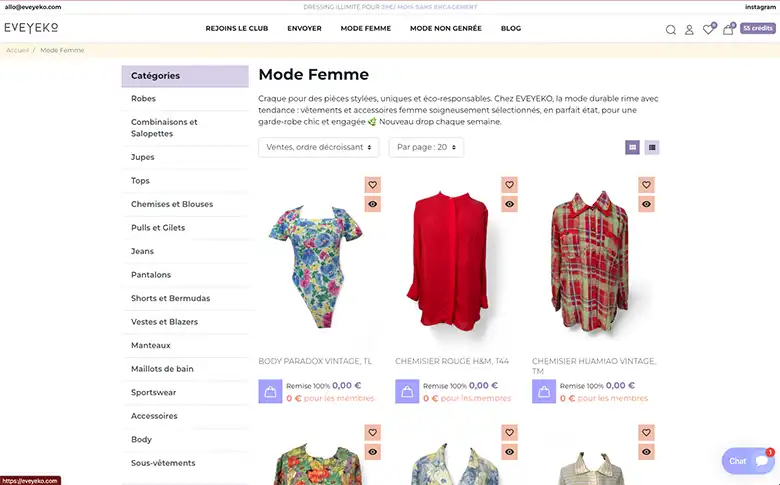780x485 pixels.
Task: Add Body Paradox Vintage to cart
Action: pos(270,391)
